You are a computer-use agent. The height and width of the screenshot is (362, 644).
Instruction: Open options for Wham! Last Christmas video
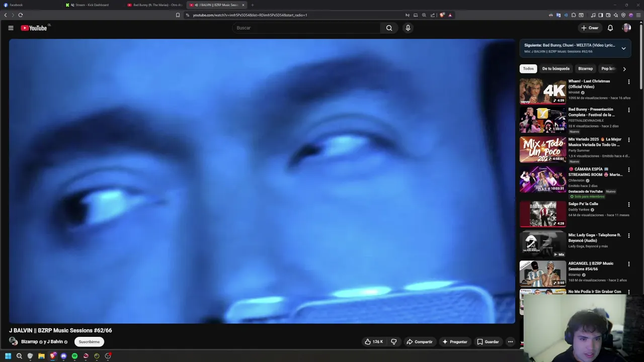pyautogui.click(x=628, y=81)
